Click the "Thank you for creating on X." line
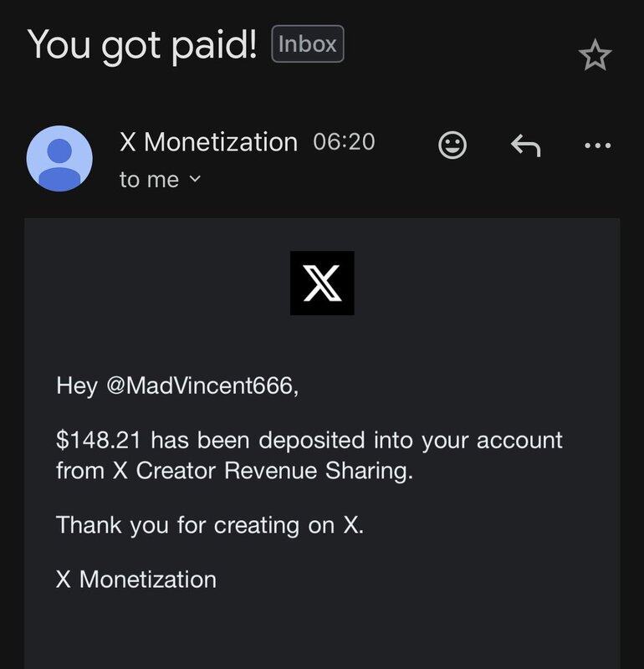The height and width of the screenshot is (669, 644). tap(210, 525)
